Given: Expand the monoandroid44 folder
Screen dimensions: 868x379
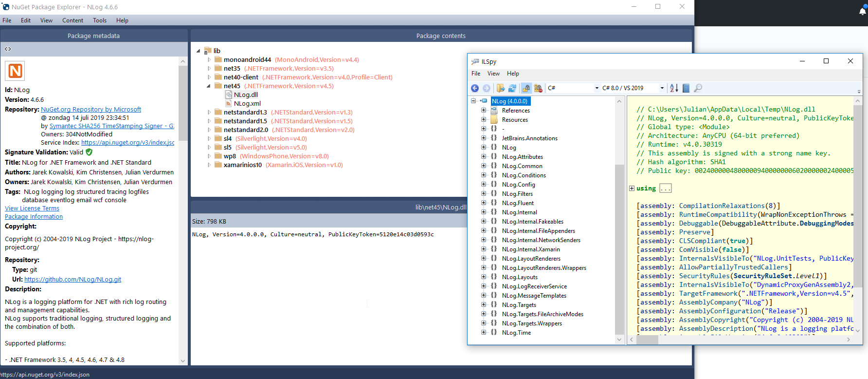Looking at the screenshot, I should [209, 60].
